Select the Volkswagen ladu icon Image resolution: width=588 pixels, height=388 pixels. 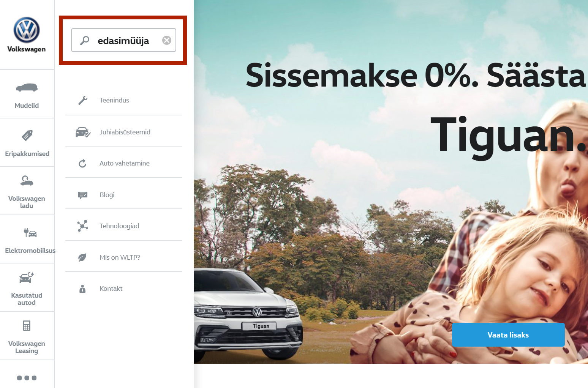click(x=27, y=181)
